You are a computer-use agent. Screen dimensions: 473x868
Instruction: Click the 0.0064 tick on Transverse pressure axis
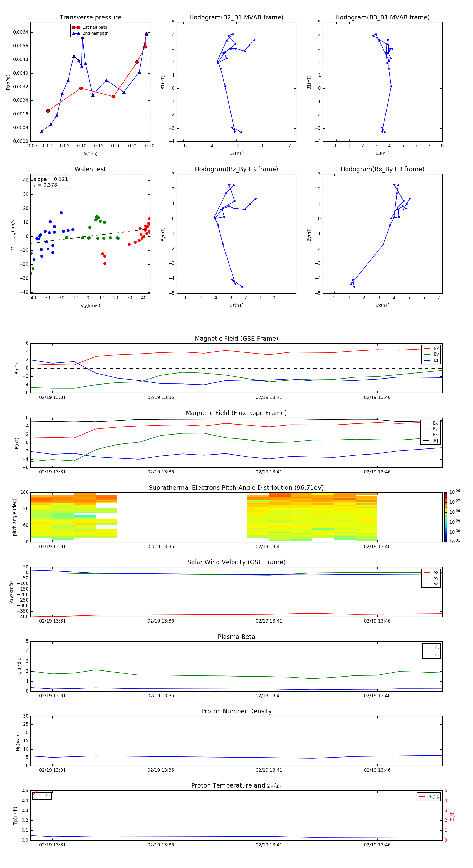tap(20, 32)
